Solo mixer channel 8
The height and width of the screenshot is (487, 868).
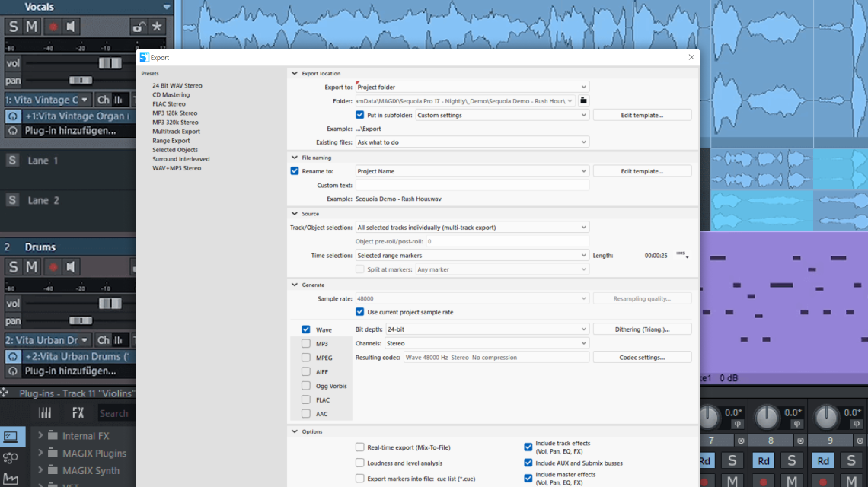pos(792,460)
